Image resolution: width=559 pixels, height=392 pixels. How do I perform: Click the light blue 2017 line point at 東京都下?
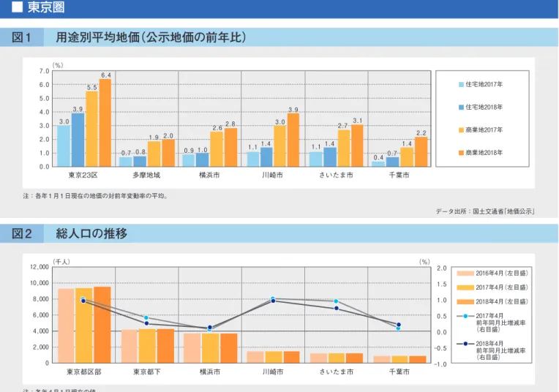point(146,317)
